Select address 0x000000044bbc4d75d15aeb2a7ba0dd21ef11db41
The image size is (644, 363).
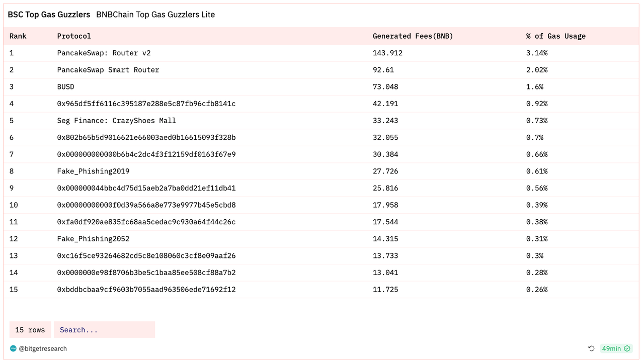click(146, 188)
